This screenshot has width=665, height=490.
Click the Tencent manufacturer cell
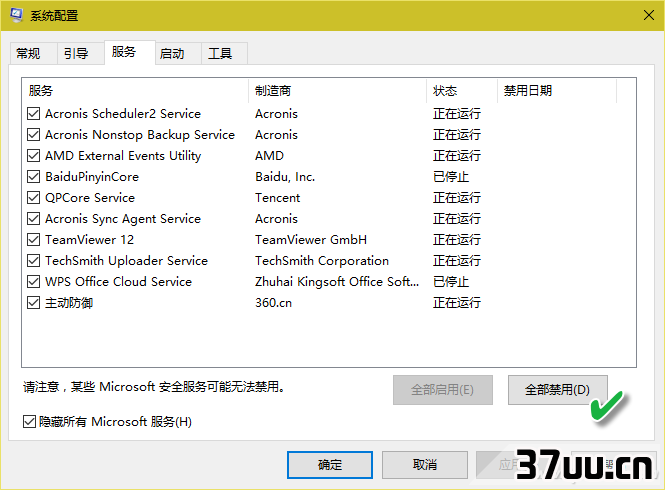[277, 198]
